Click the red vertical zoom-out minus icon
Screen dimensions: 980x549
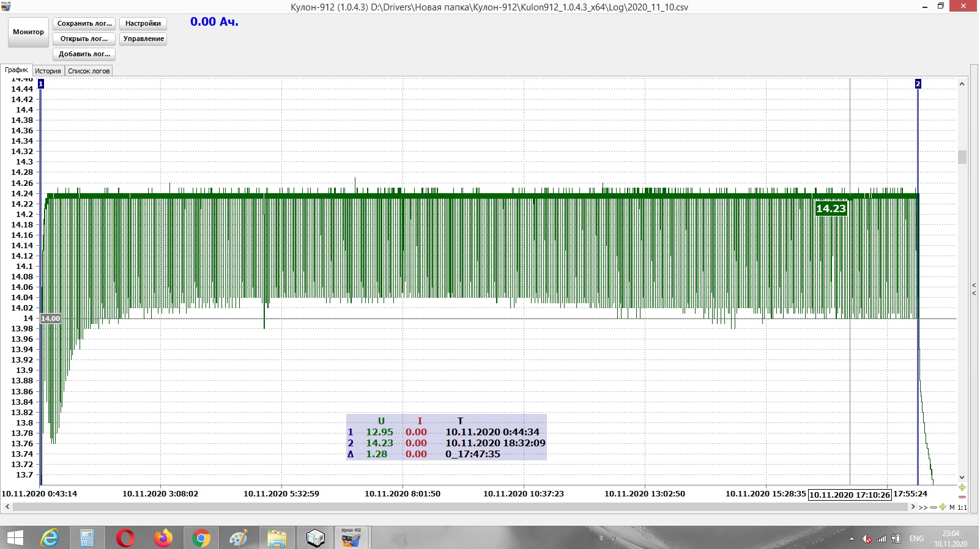click(962, 497)
